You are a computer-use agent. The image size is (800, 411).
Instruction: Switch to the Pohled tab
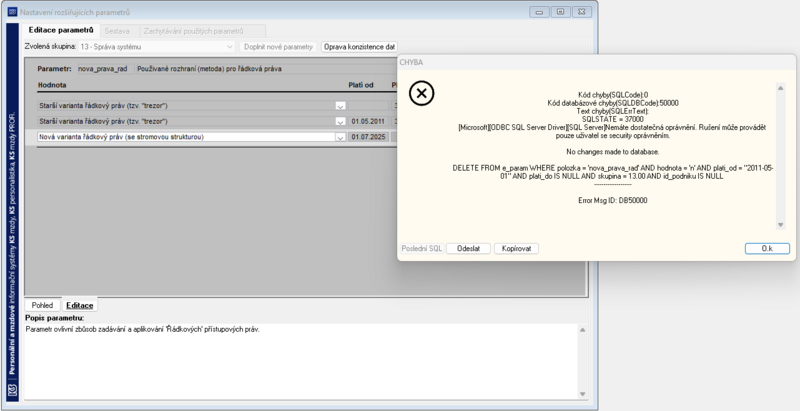pos(42,305)
